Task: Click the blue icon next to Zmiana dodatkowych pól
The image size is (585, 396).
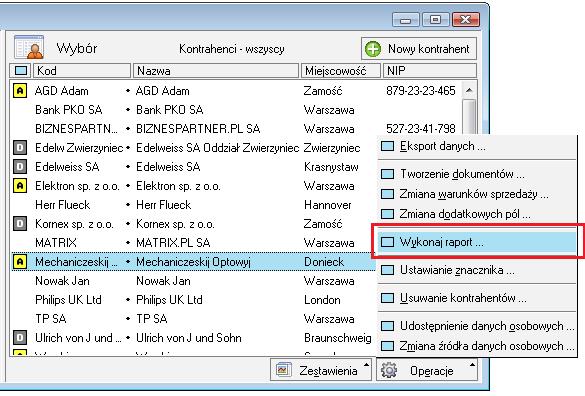Action: tap(387, 214)
